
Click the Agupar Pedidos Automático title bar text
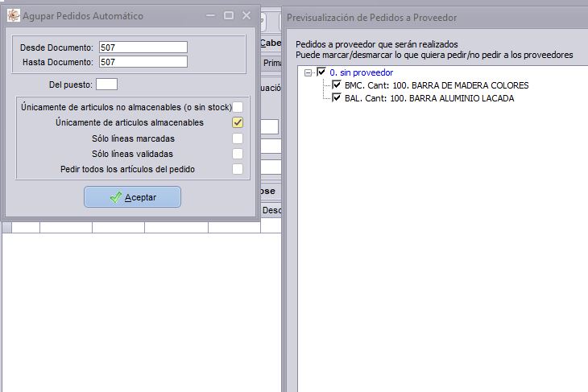click(x=83, y=16)
